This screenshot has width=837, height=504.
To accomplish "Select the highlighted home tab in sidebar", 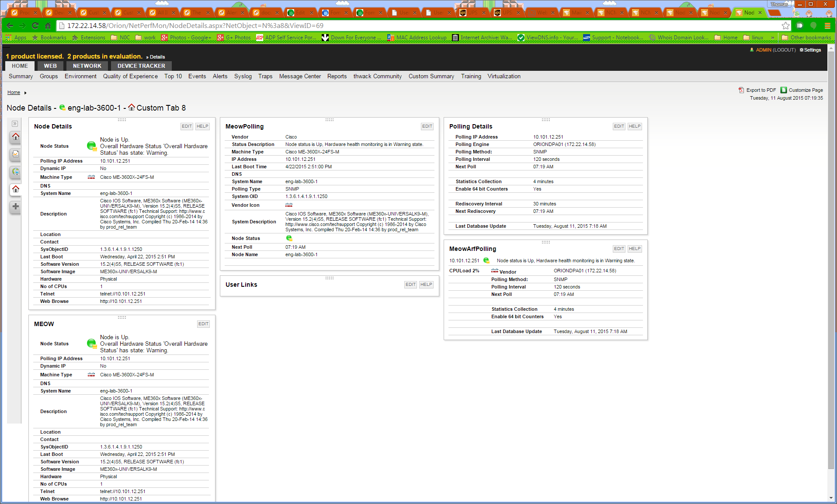I will pos(15,189).
